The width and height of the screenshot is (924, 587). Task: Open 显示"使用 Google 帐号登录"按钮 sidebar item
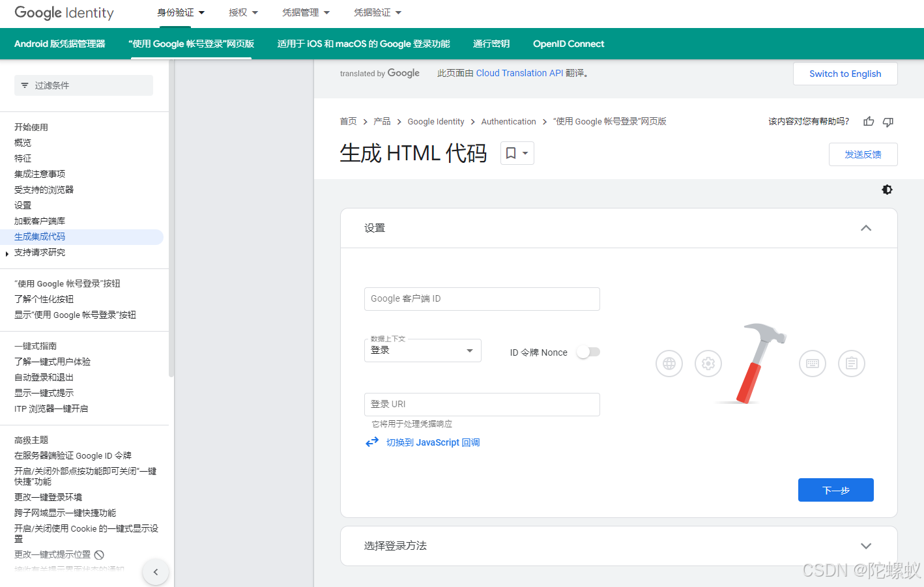coord(75,315)
